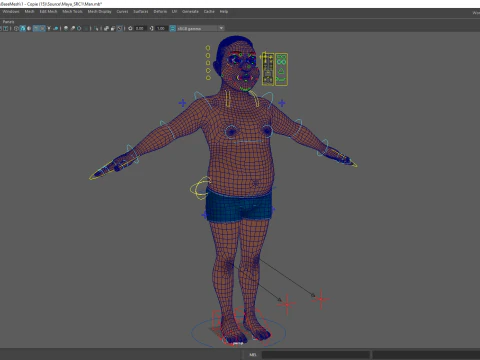The image size is (480, 360).
Task: Toggle the blue Shadows icon
Action: (56, 29)
